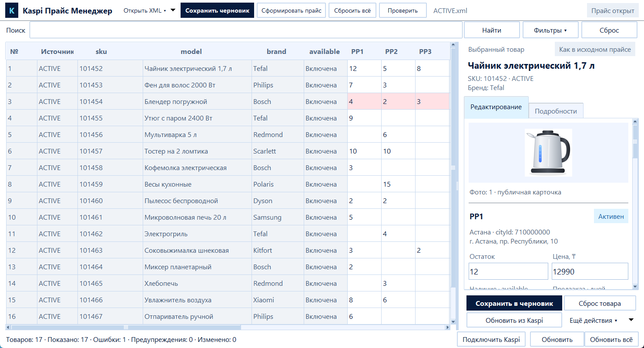
Task: Click Обновить из Kaspi button
Action: pyautogui.click(x=514, y=321)
